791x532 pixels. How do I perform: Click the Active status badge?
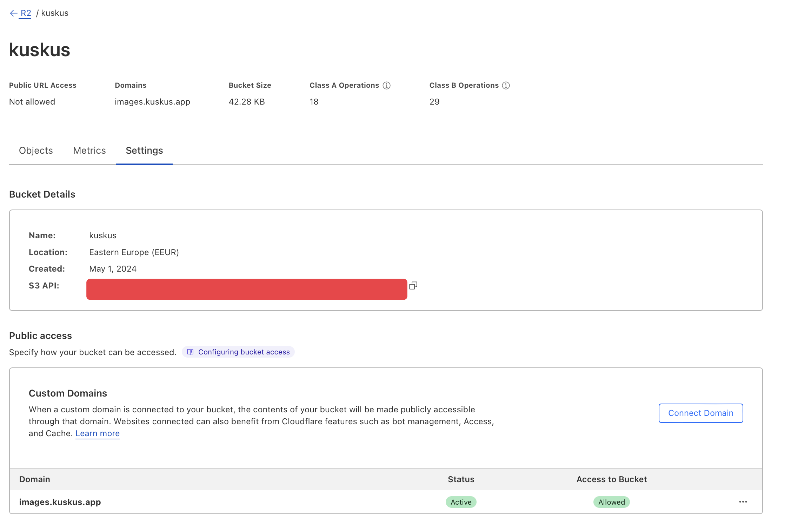461,502
